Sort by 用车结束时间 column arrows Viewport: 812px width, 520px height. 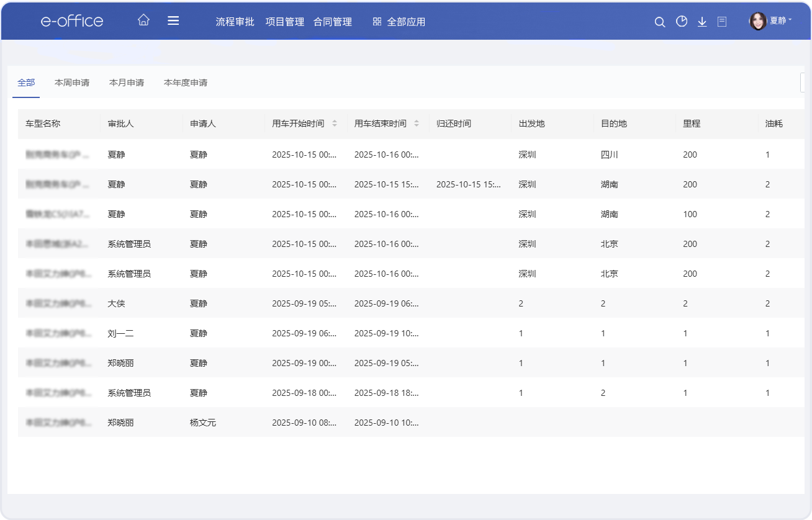click(417, 123)
